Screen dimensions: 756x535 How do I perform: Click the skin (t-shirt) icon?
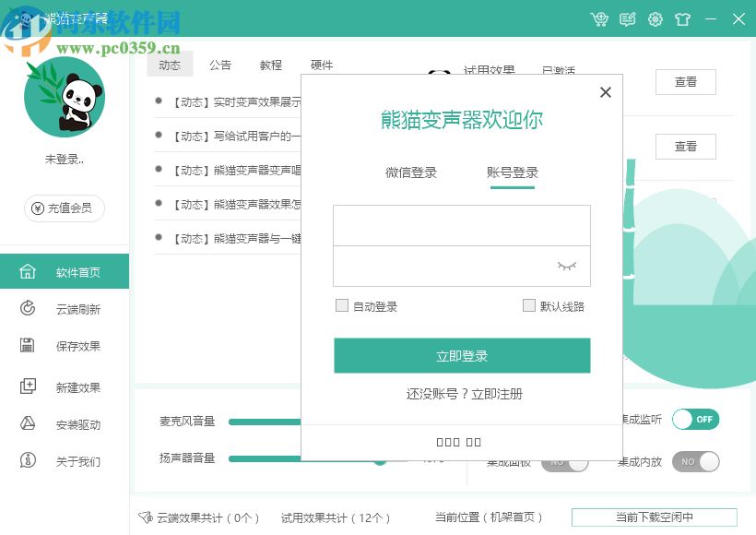682,18
